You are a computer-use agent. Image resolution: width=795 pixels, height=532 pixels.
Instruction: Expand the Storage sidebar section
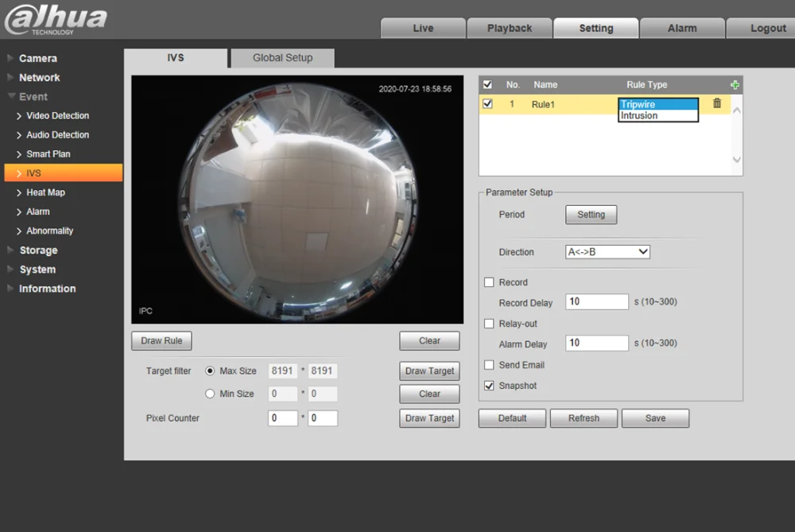[38, 250]
